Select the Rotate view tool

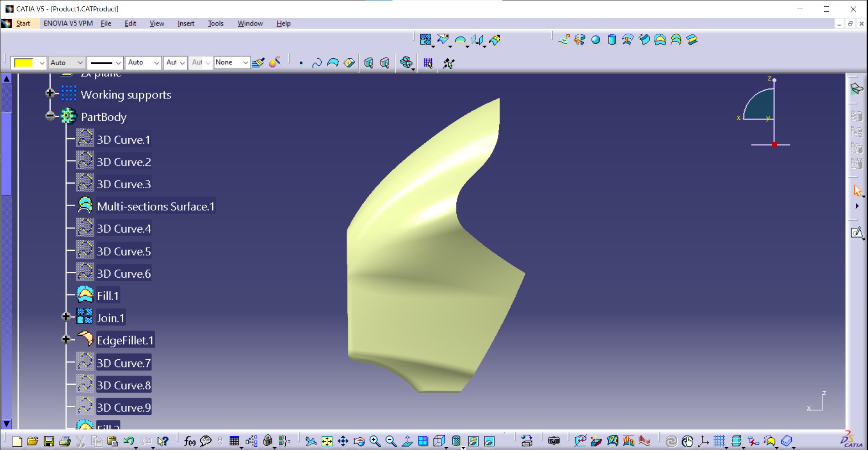359,441
